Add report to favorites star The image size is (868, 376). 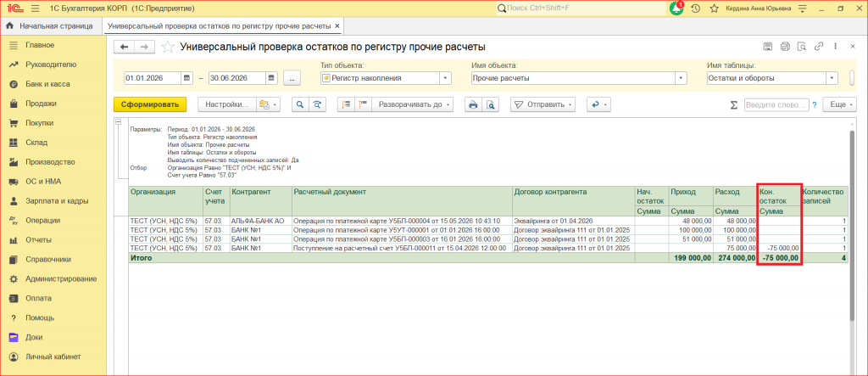[168, 48]
